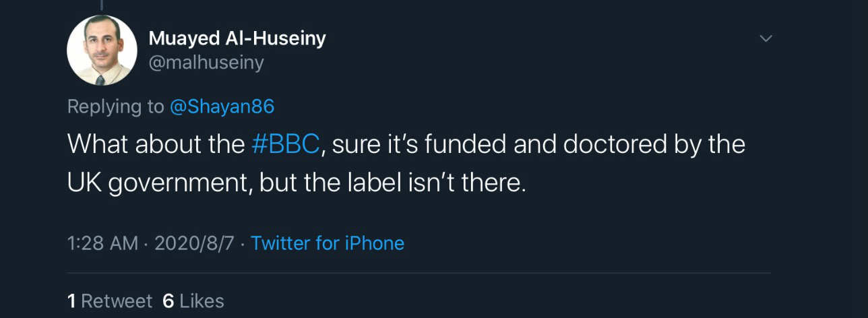Click the 1:28 AM timestamp

pos(103,243)
